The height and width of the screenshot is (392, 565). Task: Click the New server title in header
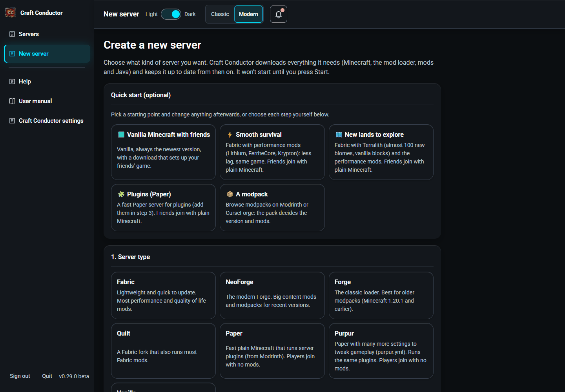pos(121,14)
